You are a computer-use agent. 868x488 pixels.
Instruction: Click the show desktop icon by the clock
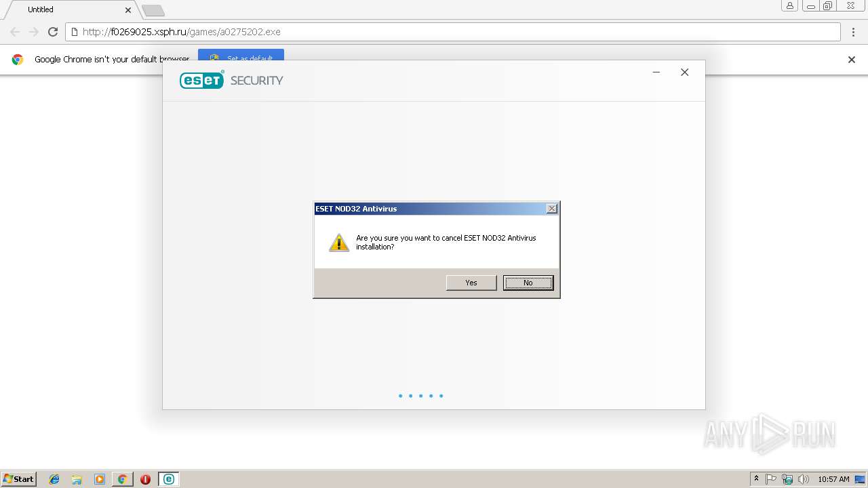click(x=860, y=479)
